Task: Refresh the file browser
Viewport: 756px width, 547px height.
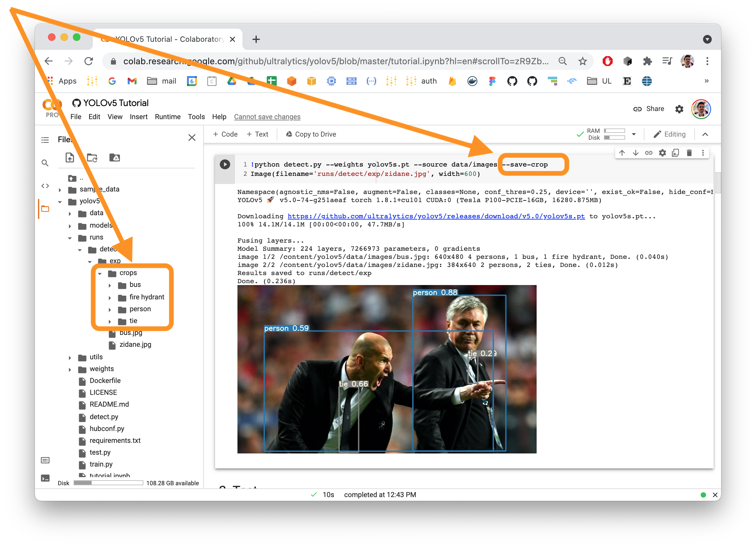Action: click(92, 157)
